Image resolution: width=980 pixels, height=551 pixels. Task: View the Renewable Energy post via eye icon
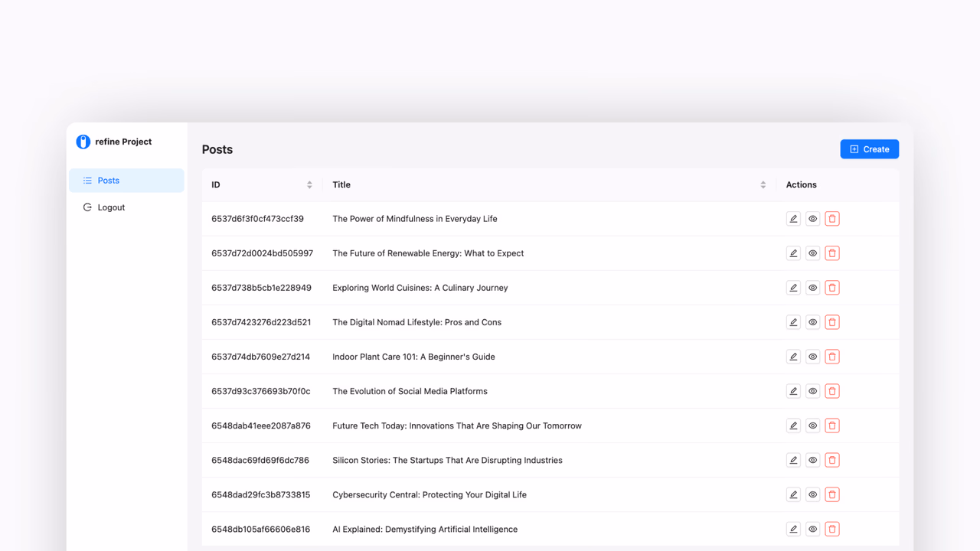click(813, 253)
